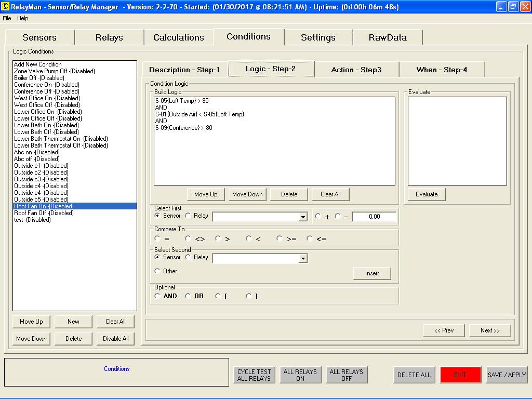Expand the Select Second sensor dropdown
Screen dimensions: 532x399
click(303, 259)
